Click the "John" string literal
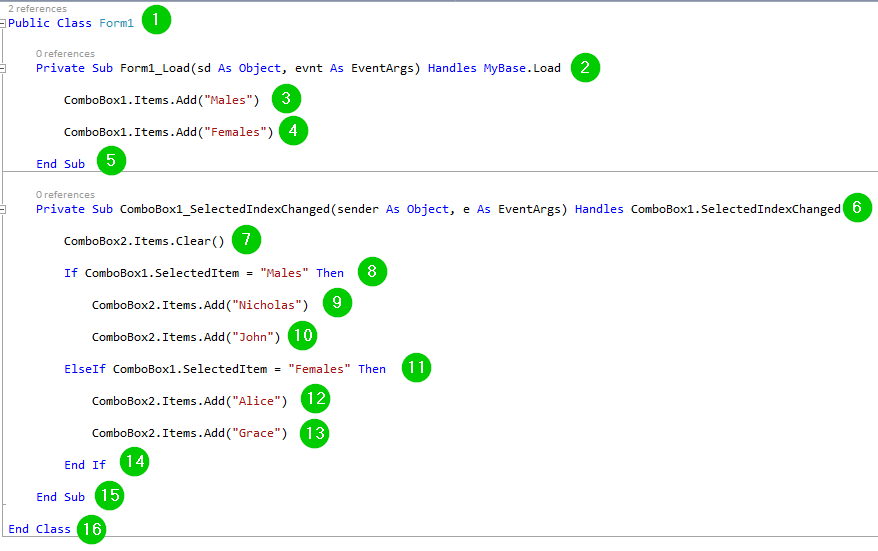Viewport: 878px width, 551px height. [256, 337]
